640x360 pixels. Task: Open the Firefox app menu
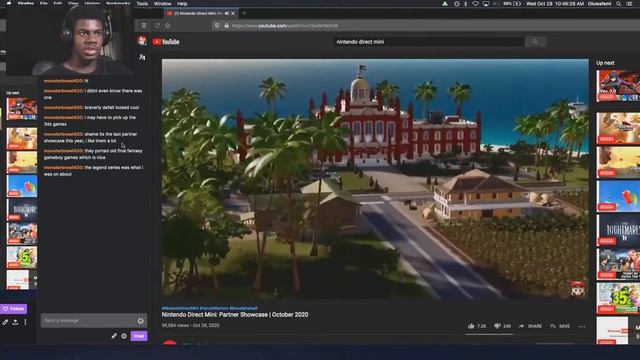[25, 3]
